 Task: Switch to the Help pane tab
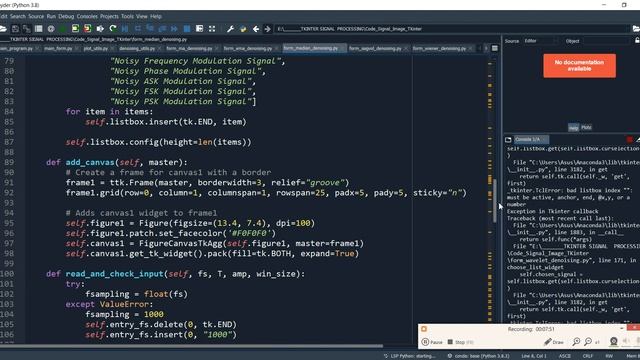tap(573, 128)
